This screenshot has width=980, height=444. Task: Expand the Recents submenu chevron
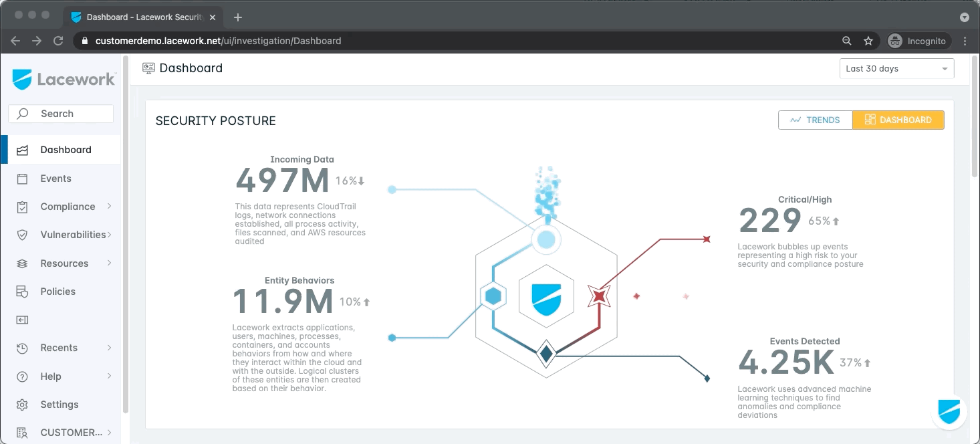click(x=110, y=348)
